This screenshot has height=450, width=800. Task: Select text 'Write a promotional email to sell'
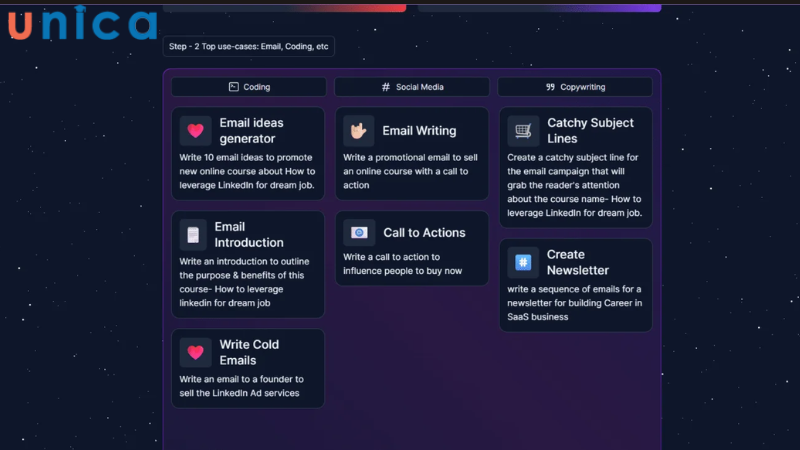(x=410, y=158)
